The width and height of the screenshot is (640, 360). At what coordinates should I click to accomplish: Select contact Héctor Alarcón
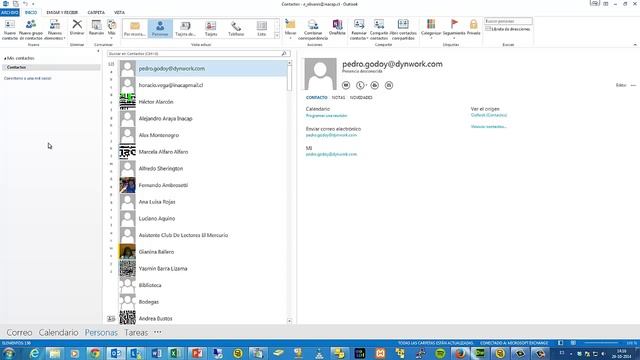(203, 102)
